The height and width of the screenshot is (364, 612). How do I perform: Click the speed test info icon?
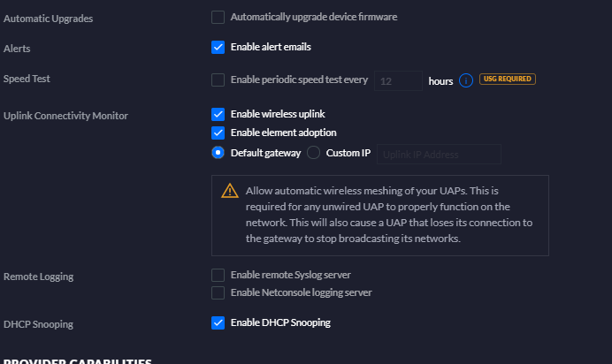click(x=466, y=80)
